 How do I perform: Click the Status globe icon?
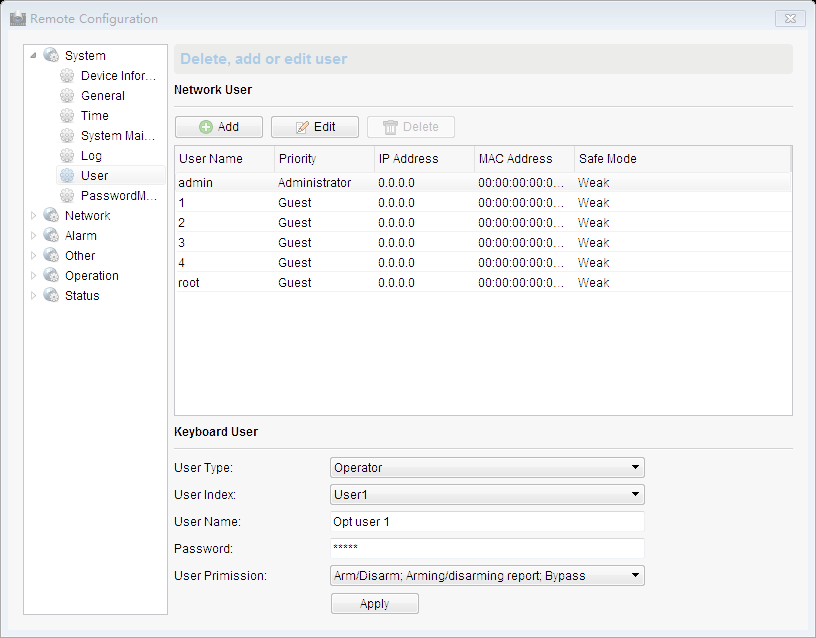pos(51,295)
